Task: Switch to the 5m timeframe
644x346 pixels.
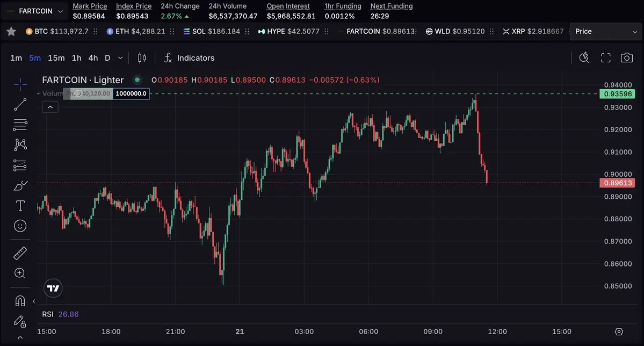Action: 35,58
